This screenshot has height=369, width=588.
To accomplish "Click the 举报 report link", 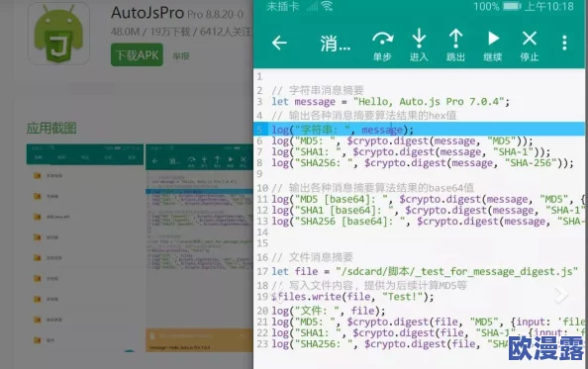I will click(x=181, y=56).
